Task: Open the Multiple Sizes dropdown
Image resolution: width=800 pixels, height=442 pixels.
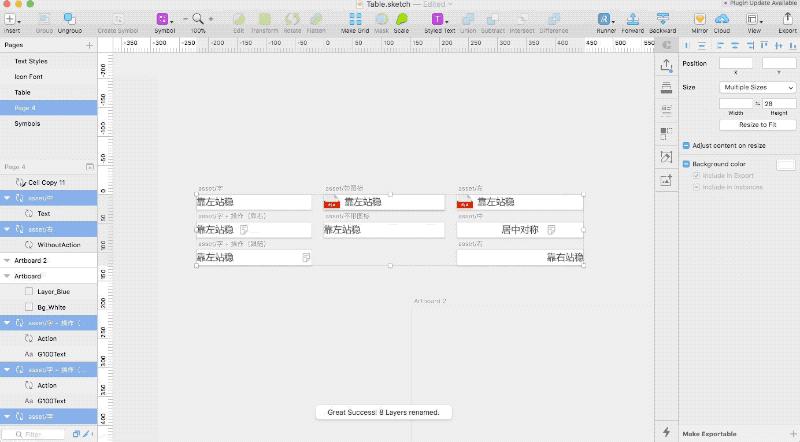Action: tap(758, 87)
